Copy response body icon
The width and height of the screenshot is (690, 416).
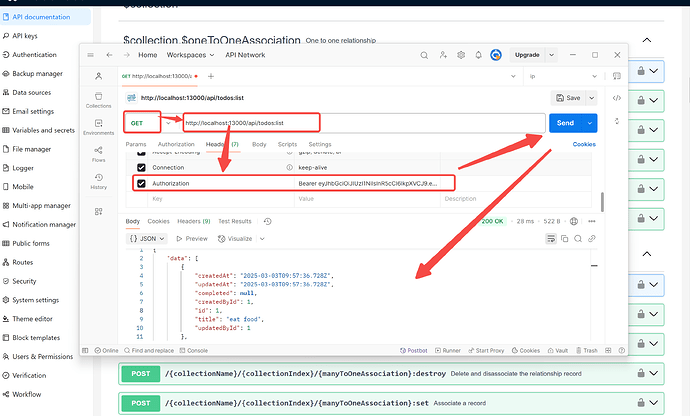[x=565, y=239]
